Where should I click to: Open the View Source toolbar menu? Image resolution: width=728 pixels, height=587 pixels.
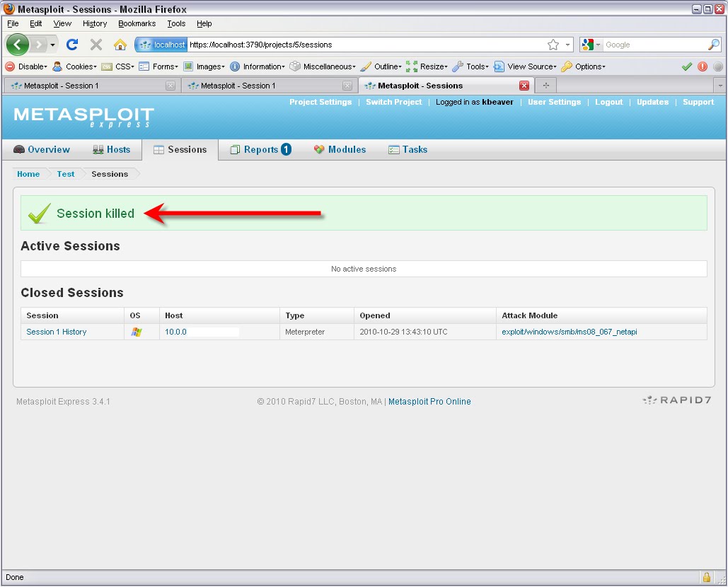point(525,66)
